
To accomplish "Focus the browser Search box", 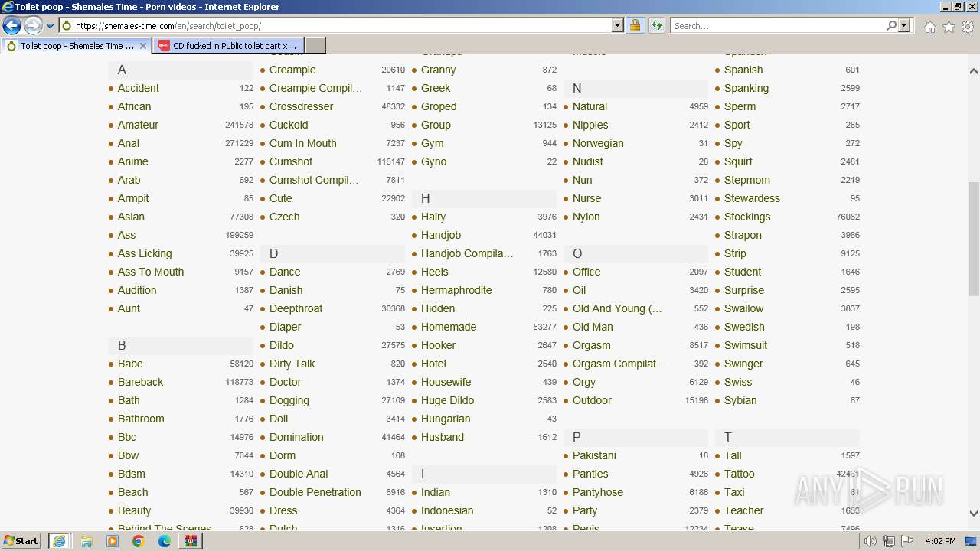I will (x=777, y=26).
